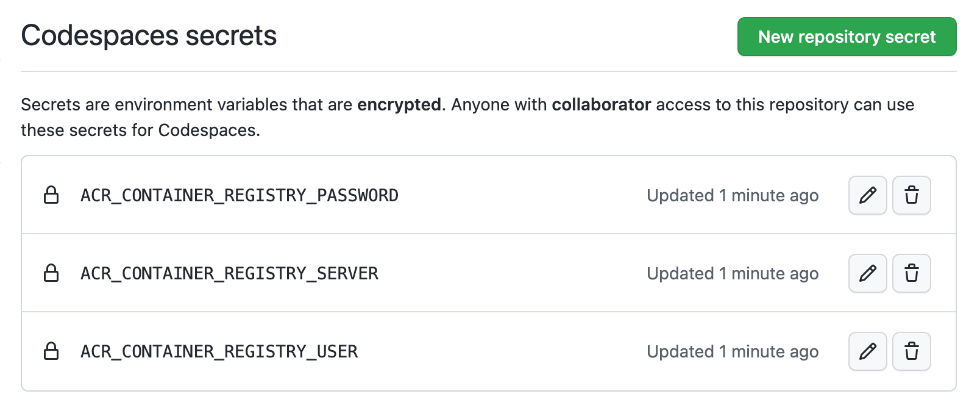980x416 pixels.
Task: Edit the ACR_CONTAINER_REGISTRY_SERVER secret
Action: coord(867,273)
